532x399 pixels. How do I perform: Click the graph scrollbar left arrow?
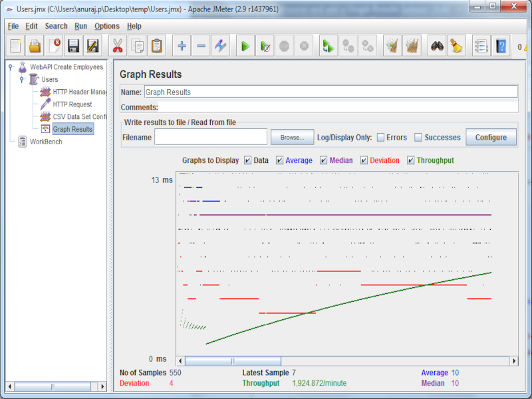pyautogui.click(x=180, y=361)
